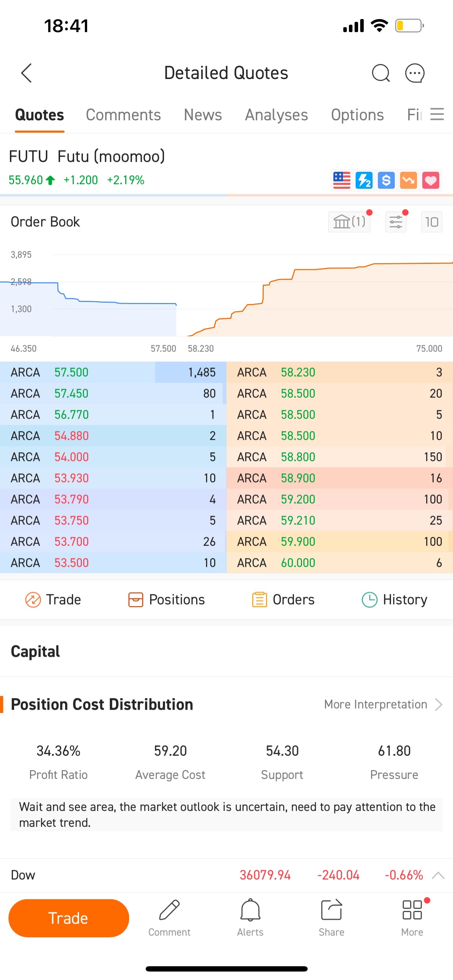Tap the current price 55.960
The width and height of the screenshot is (453, 980).
[26, 180]
